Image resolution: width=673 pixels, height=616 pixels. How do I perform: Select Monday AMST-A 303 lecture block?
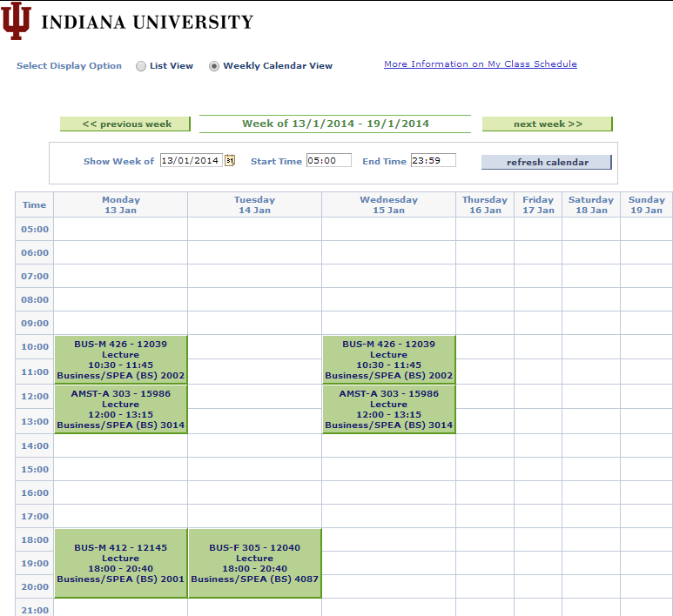(x=121, y=409)
